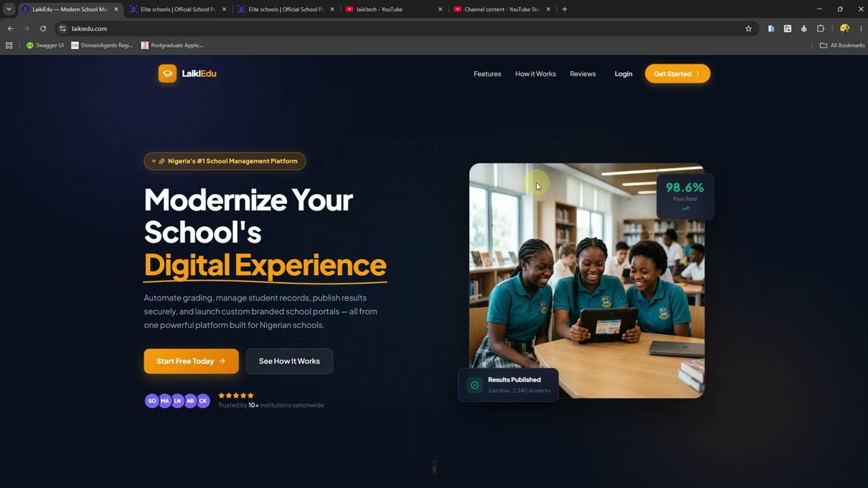Open the Features nav link

[x=487, y=74]
